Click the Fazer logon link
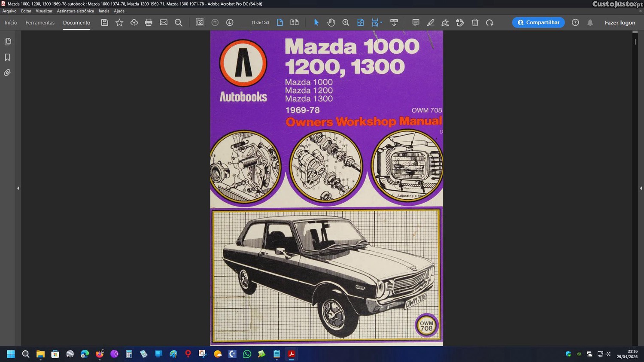This screenshot has height=362, width=644. coord(620,23)
